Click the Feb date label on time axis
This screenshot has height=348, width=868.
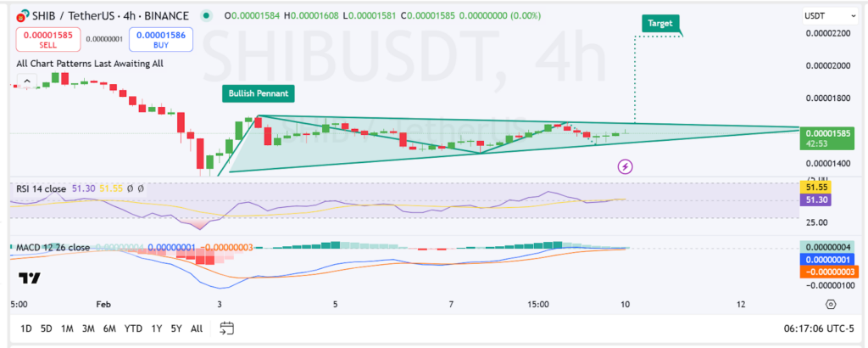(x=103, y=304)
